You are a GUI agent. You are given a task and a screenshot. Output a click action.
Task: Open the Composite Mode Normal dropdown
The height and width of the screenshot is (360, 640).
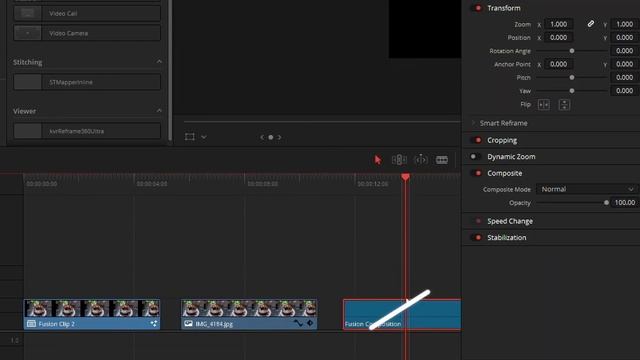tap(587, 189)
